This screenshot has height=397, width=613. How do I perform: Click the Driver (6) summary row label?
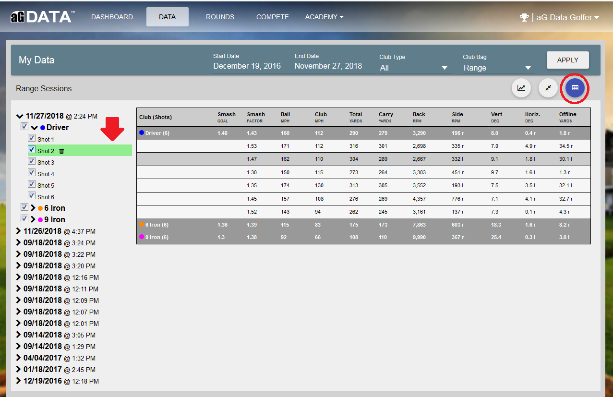(157, 133)
